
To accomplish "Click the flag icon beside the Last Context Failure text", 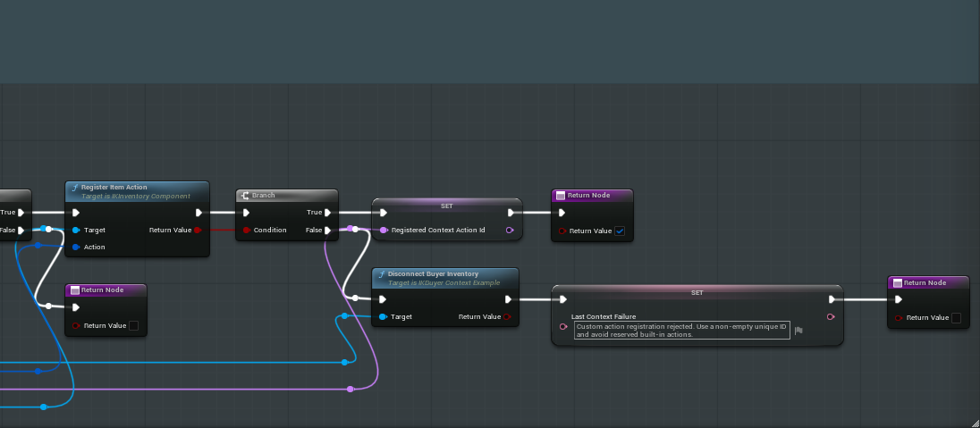I will [798, 331].
